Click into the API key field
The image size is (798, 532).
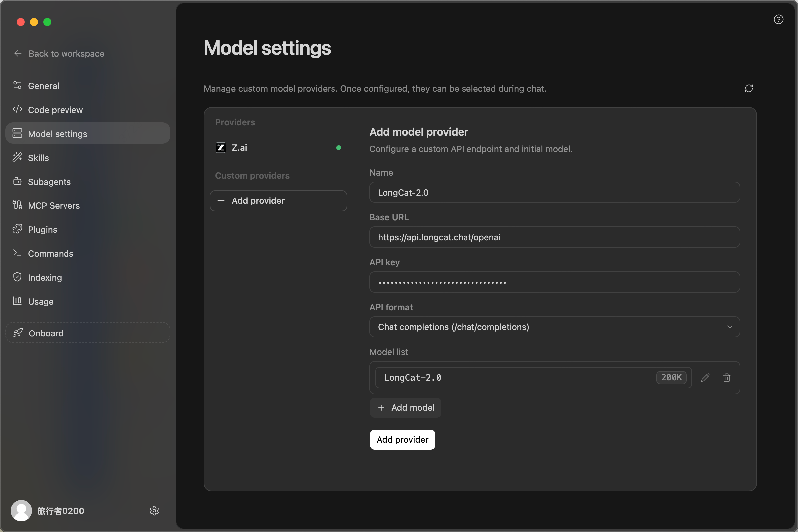pos(555,282)
